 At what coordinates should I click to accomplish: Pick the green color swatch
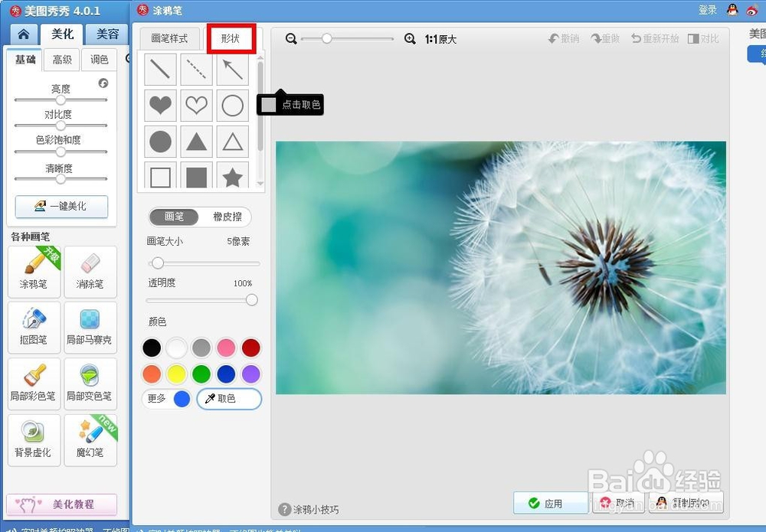[x=201, y=374]
